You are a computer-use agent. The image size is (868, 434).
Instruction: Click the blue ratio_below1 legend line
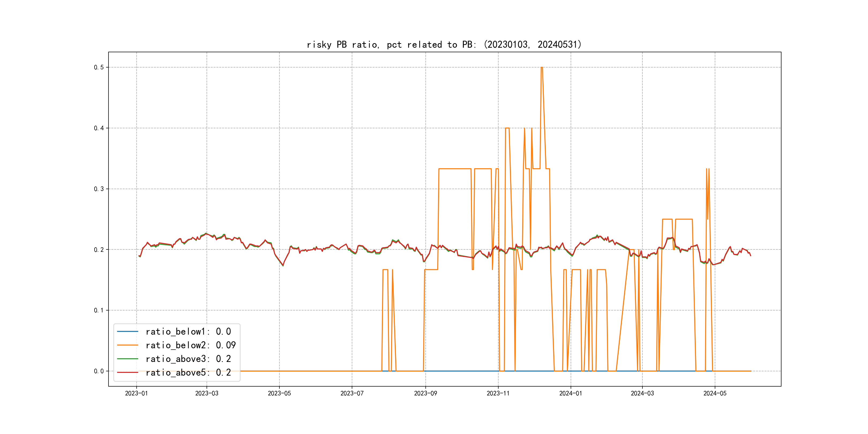click(127, 332)
